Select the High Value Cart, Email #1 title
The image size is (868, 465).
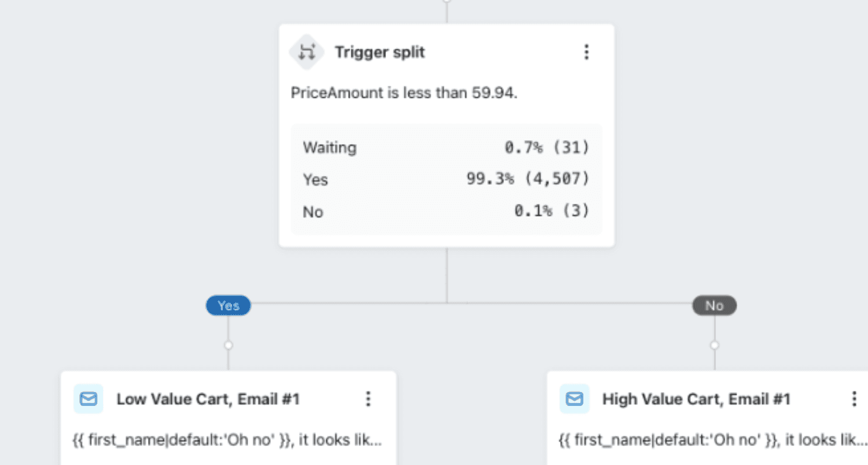pyautogui.click(x=696, y=399)
